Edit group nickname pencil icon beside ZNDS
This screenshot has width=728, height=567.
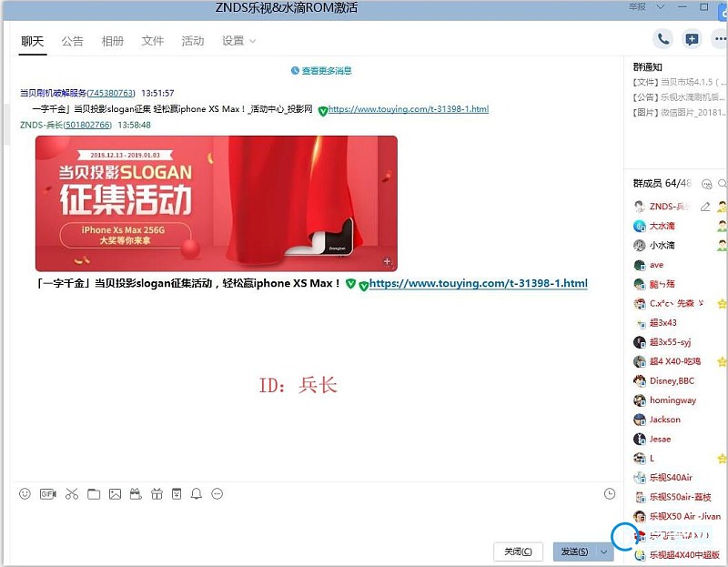(x=705, y=207)
